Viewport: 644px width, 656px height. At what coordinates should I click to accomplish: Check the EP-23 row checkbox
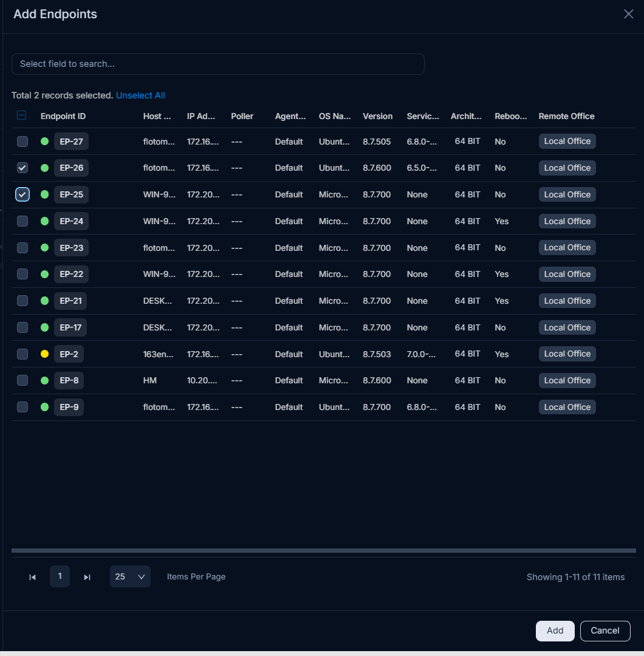(22, 248)
